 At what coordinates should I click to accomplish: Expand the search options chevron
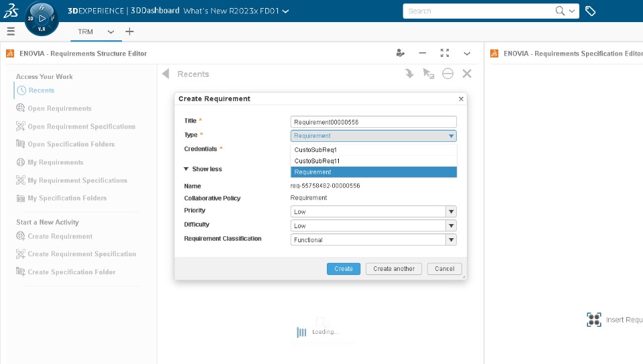pos(572,11)
